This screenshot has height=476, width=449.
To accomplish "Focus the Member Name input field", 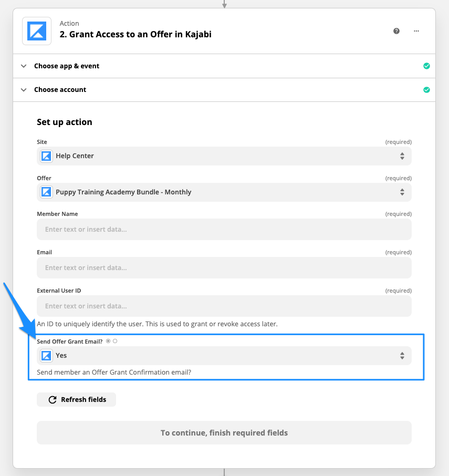I will pos(224,229).
